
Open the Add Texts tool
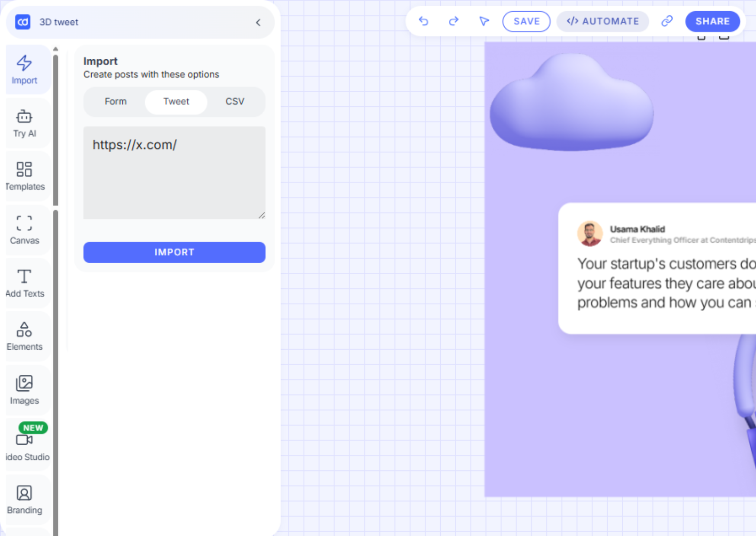pos(25,283)
